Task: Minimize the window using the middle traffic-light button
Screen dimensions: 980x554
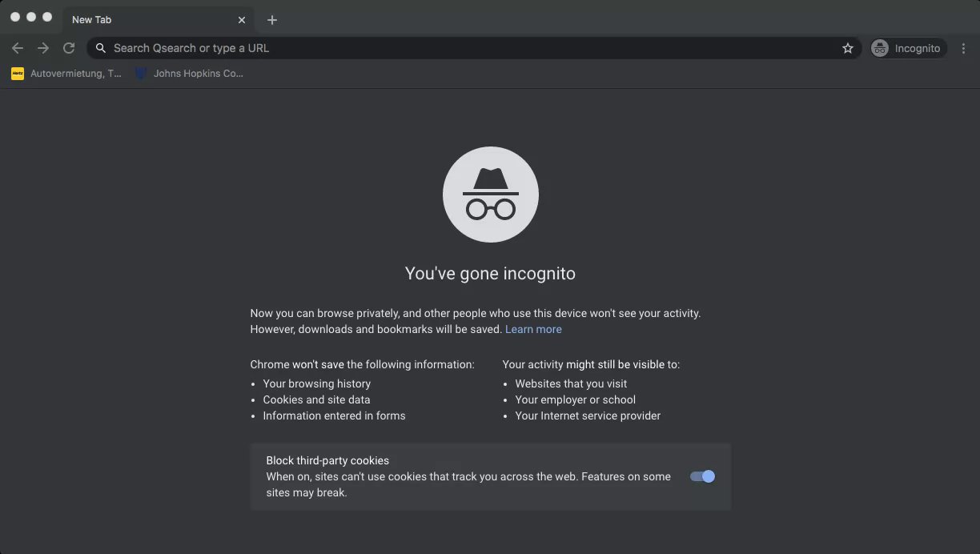Action: pos(31,17)
